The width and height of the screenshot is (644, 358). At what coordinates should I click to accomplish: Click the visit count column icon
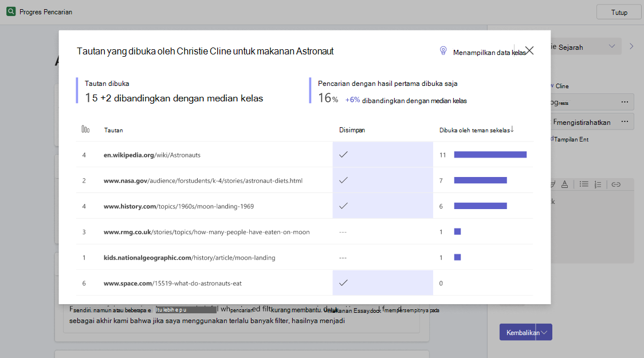point(85,129)
